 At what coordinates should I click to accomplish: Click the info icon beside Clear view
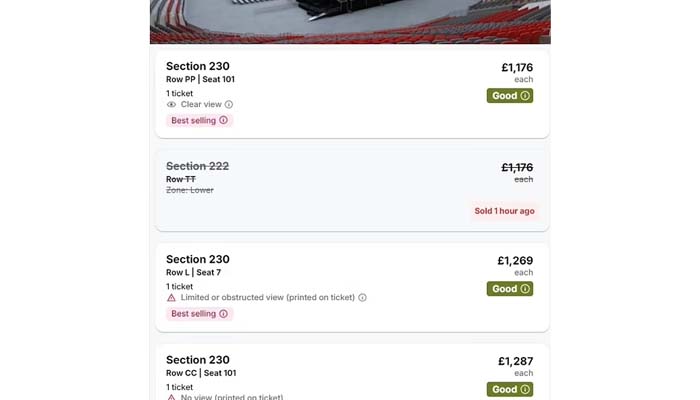click(x=229, y=104)
